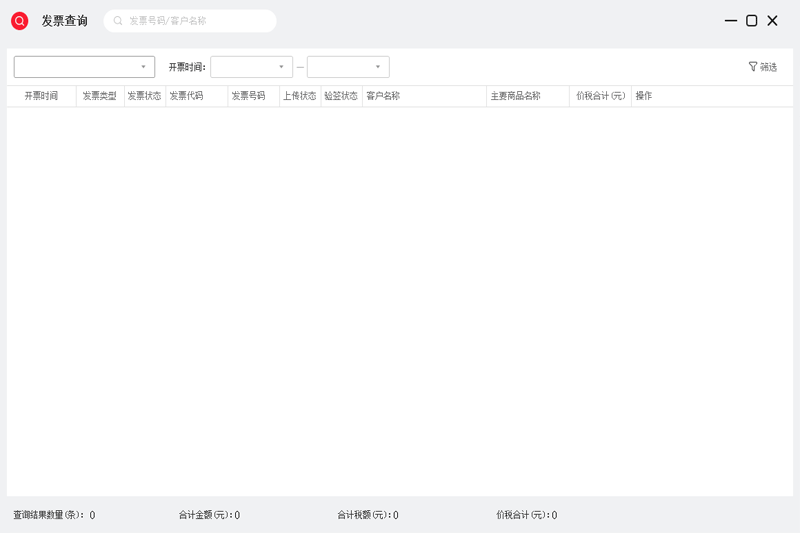
Task: Focus the 发票号码/客户名称 search field
Action: coord(190,21)
